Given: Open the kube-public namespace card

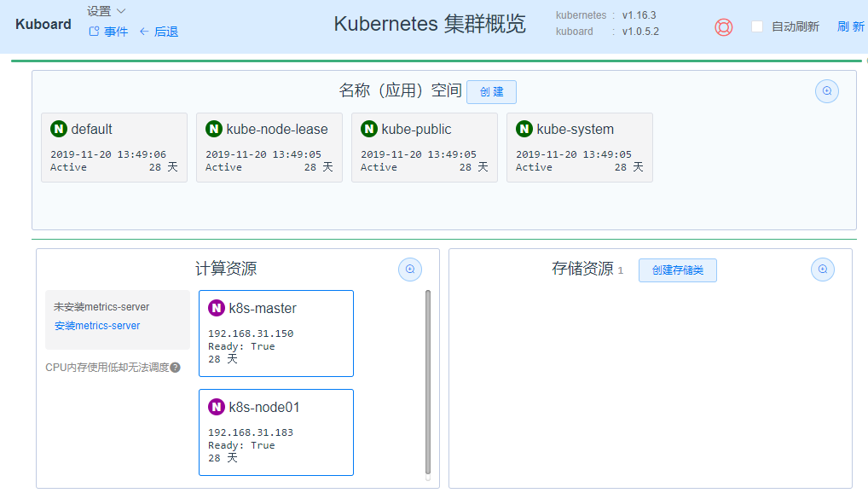Looking at the screenshot, I should (x=425, y=148).
